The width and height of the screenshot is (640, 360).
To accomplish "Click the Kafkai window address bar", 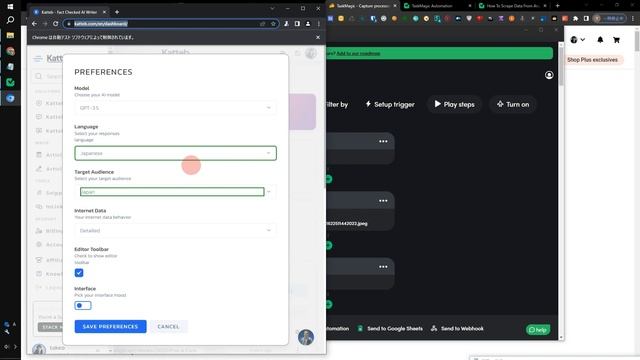I will coord(163,24).
